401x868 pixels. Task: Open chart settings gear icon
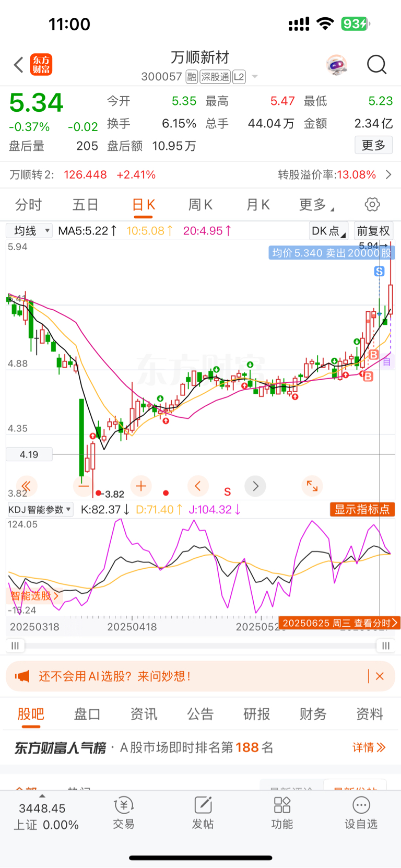pyautogui.click(x=372, y=205)
